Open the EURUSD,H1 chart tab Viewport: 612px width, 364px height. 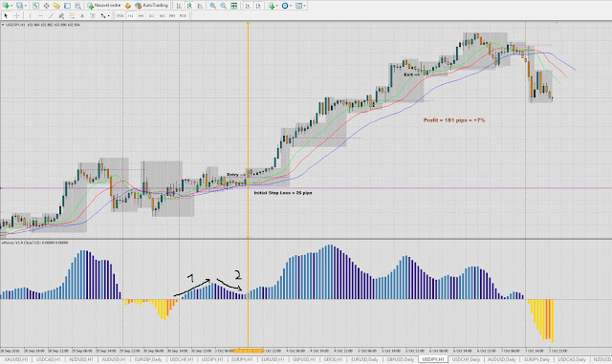pyautogui.click(x=273, y=359)
